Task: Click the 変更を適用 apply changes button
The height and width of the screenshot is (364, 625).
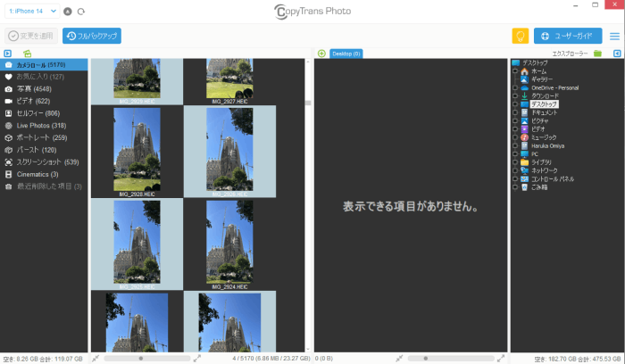Action: 31,36
